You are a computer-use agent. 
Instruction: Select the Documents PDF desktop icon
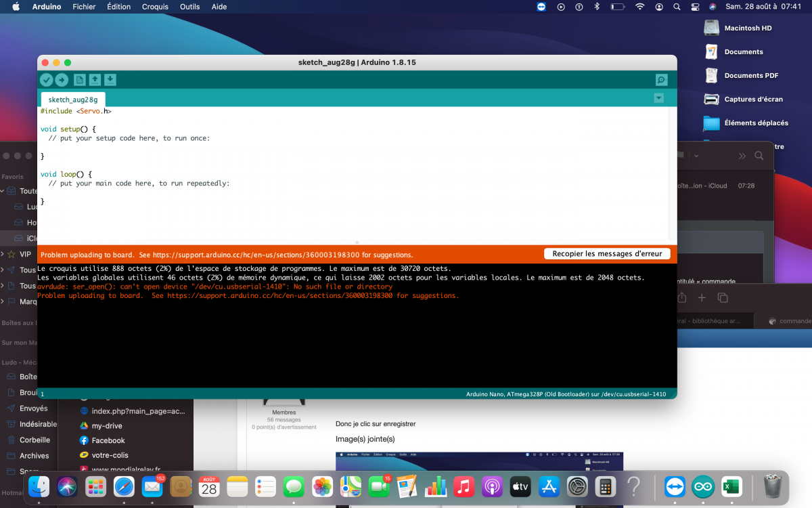711,75
